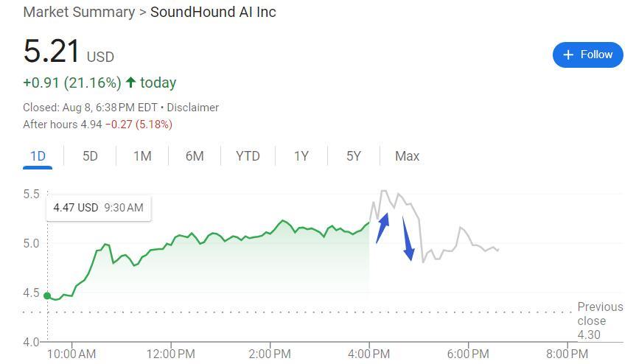Click the 4.47 USD price tooltip
Screen dimensions: 636x364
(98, 208)
